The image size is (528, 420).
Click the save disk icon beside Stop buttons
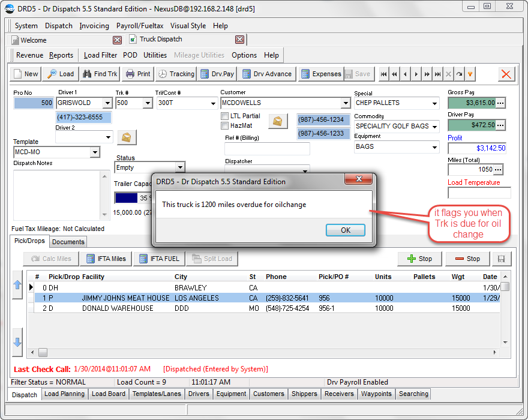pyautogui.click(x=502, y=259)
